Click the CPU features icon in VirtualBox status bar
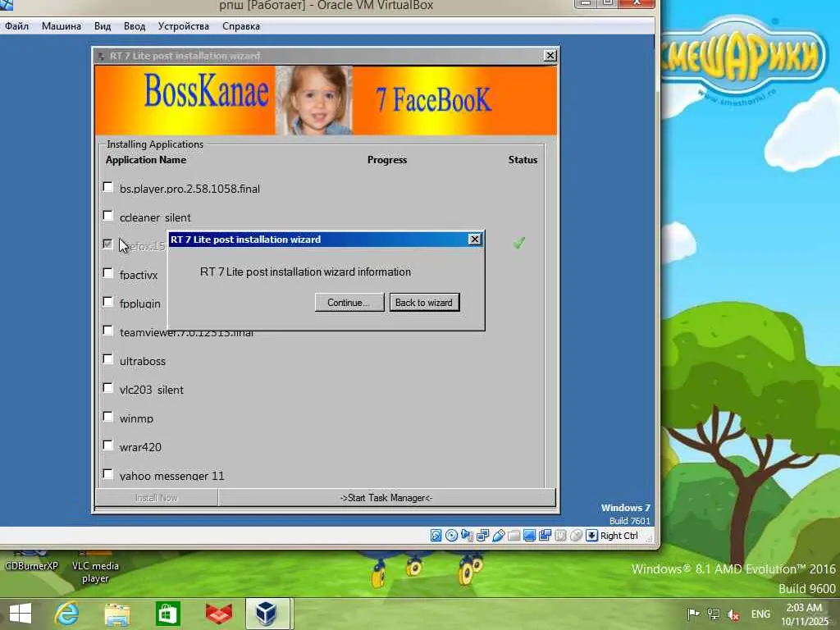840x630 pixels. click(x=560, y=535)
